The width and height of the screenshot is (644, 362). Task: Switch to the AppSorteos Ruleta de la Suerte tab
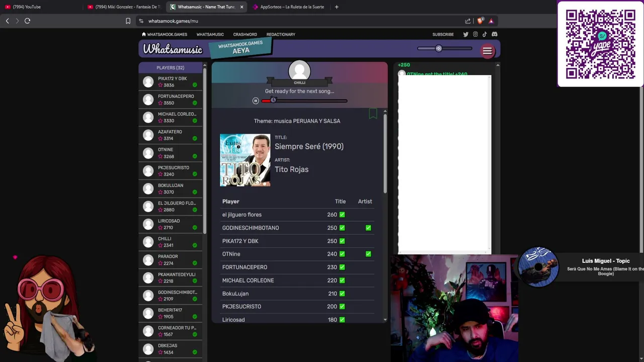point(289,7)
